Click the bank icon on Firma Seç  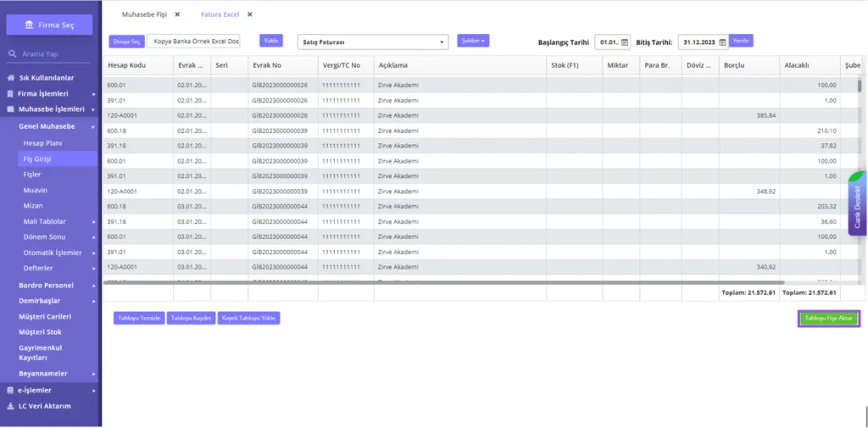click(29, 25)
